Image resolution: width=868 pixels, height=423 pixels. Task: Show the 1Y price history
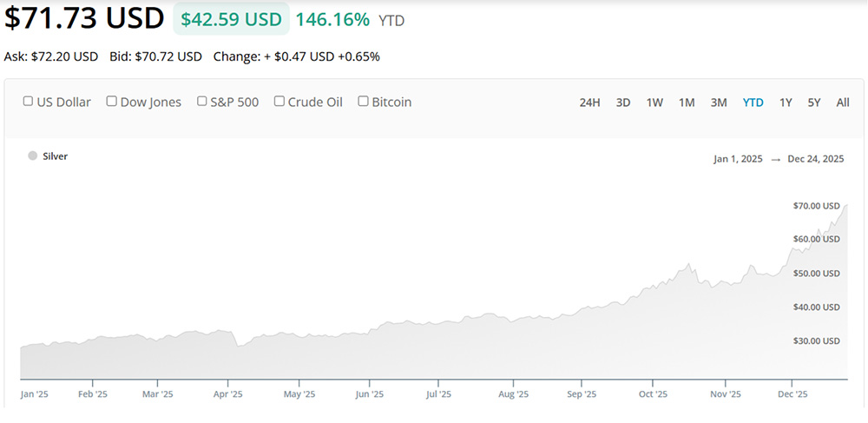[786, 102]
